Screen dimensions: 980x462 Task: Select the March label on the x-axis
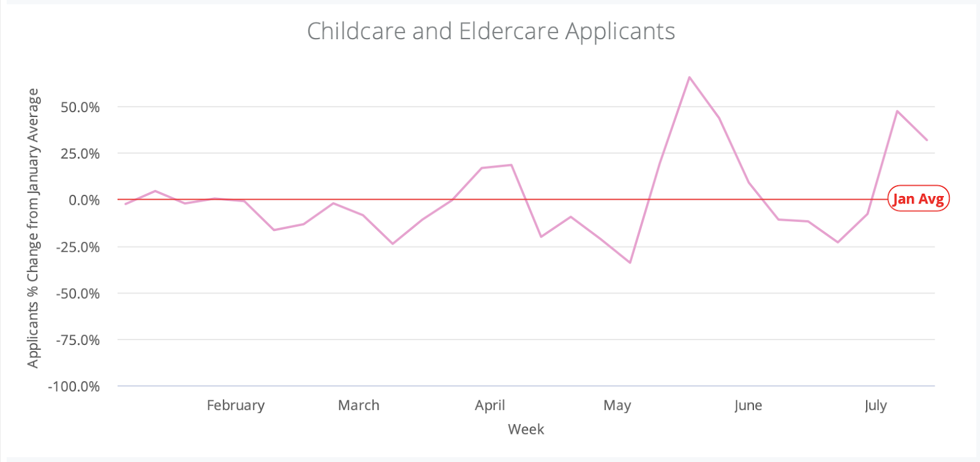tap(358, 405)
